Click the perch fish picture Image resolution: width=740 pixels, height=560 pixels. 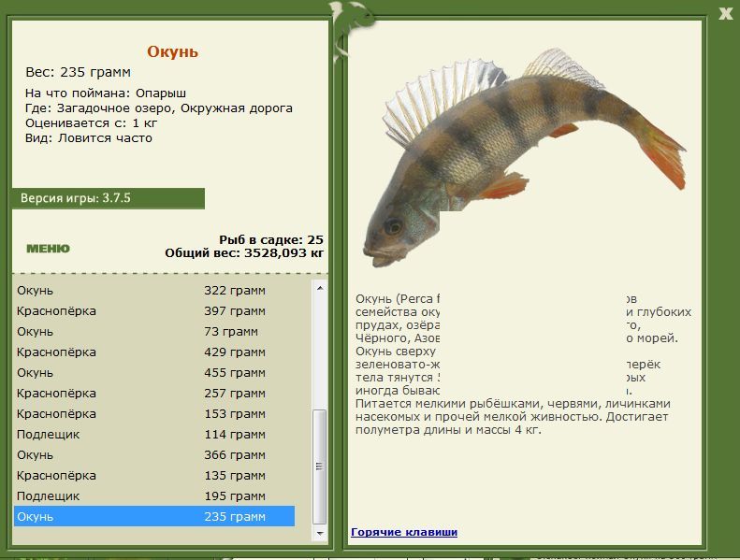pos(524,158)
